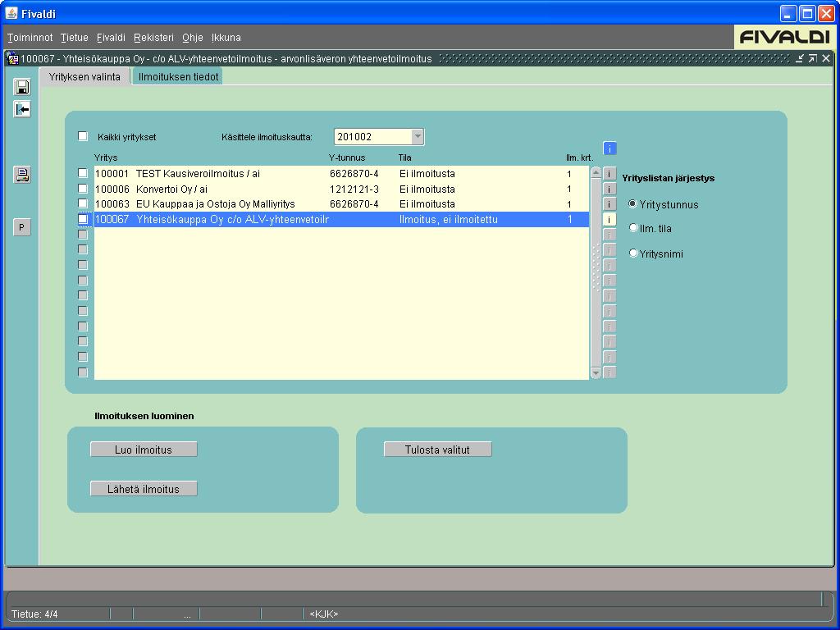Toggle the Kaikki yritykset checkbox
The height and width of the screenshot is (630, 840).
coord(83,136)
